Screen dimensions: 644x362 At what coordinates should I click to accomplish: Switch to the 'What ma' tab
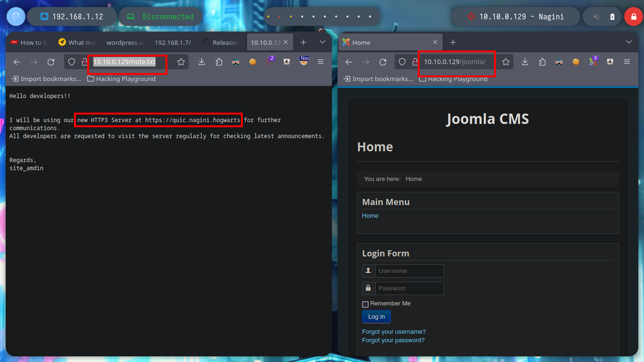(77, 42)
